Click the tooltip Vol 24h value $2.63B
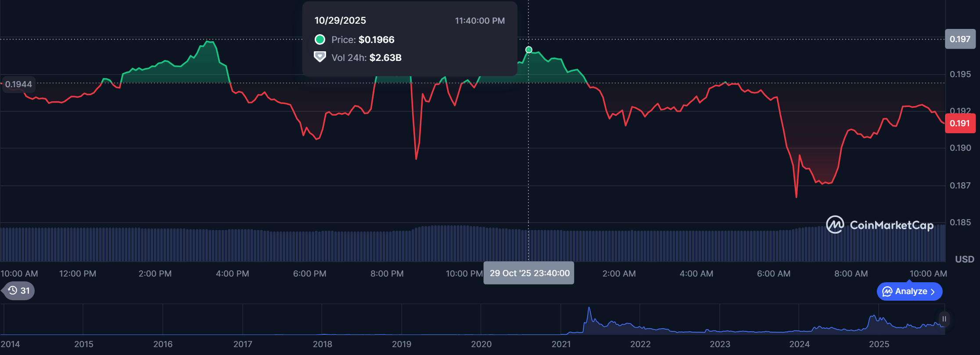Viewport: 980px width, 355px height. [385, 58]
